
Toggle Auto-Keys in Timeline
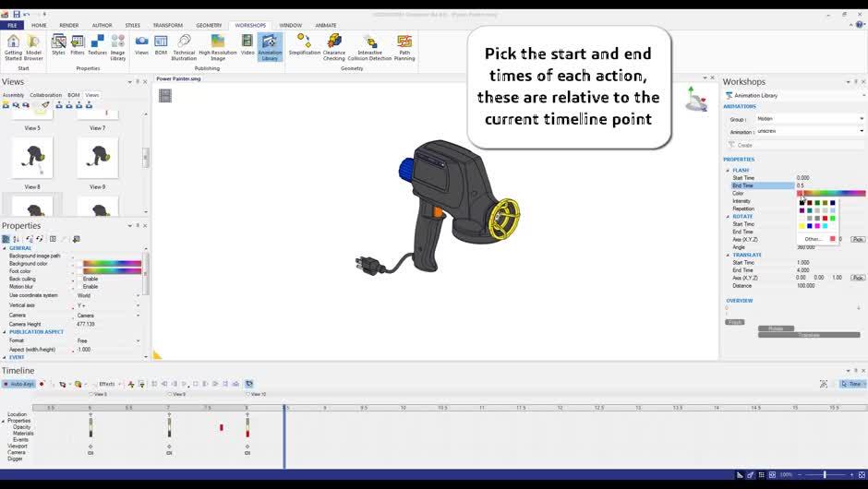coord(18,384)
